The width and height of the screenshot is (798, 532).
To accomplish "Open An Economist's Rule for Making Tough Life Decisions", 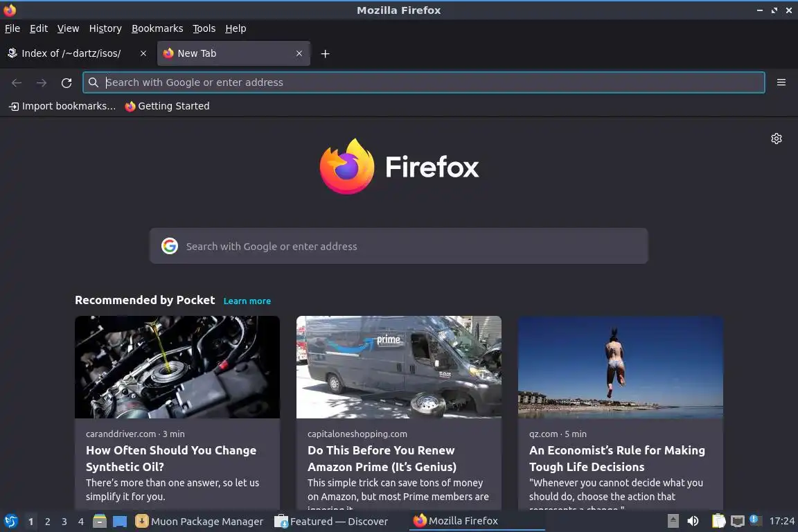I will (617, 458).
